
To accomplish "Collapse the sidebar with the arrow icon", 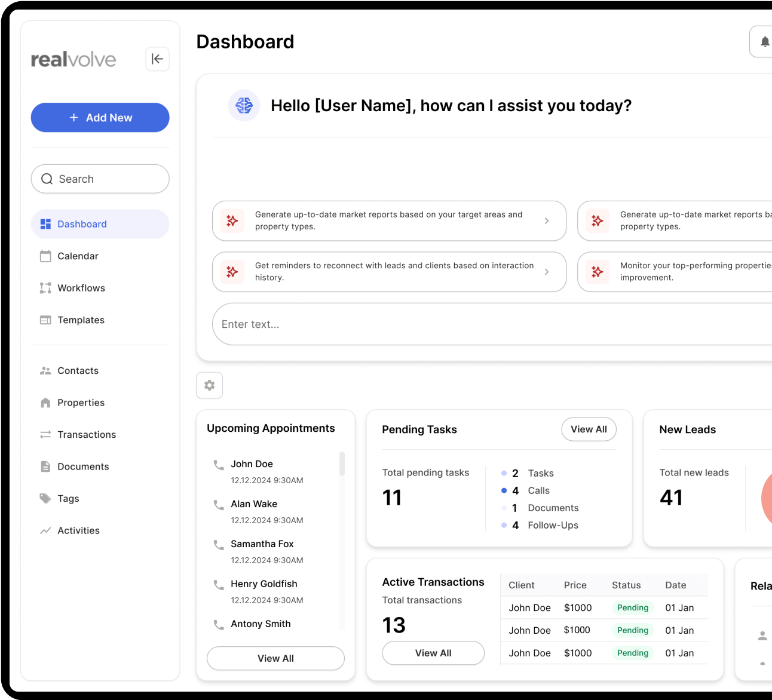I will pyautogui.click(x=157, y=59).
